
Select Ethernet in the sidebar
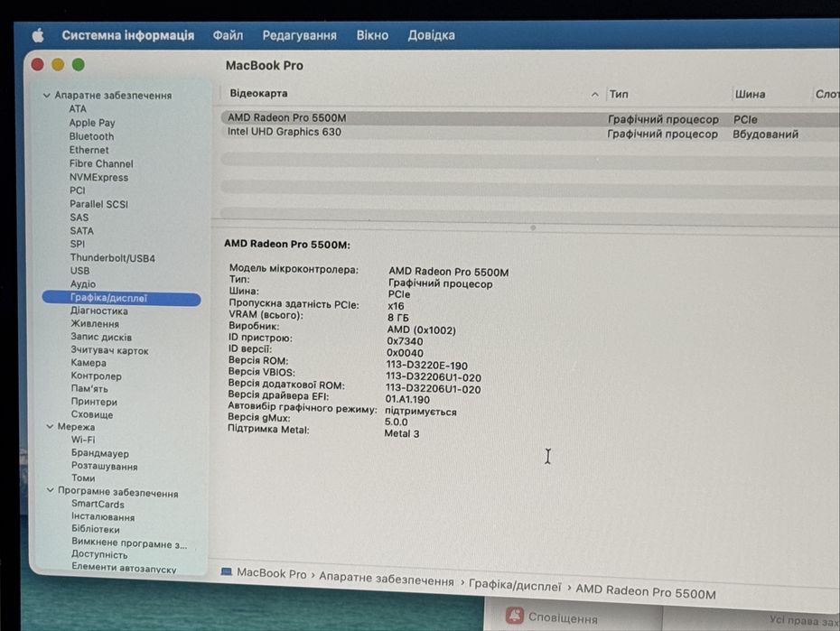coord(89,150)
